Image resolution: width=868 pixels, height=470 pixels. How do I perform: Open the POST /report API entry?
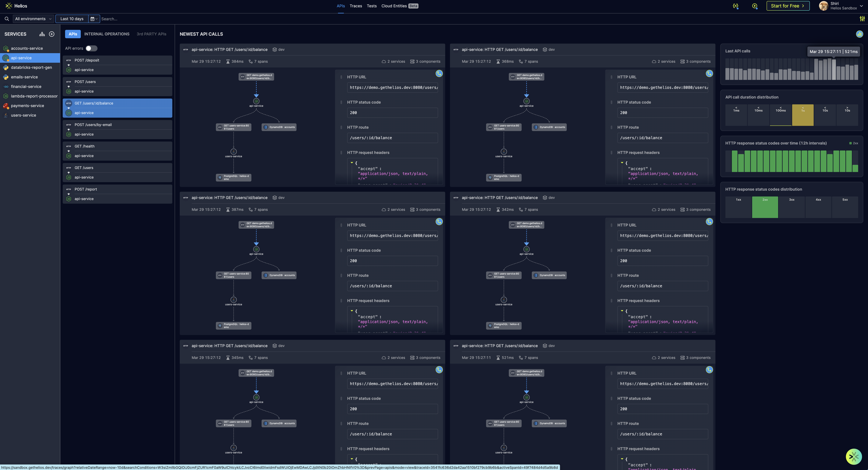point(117,194)
